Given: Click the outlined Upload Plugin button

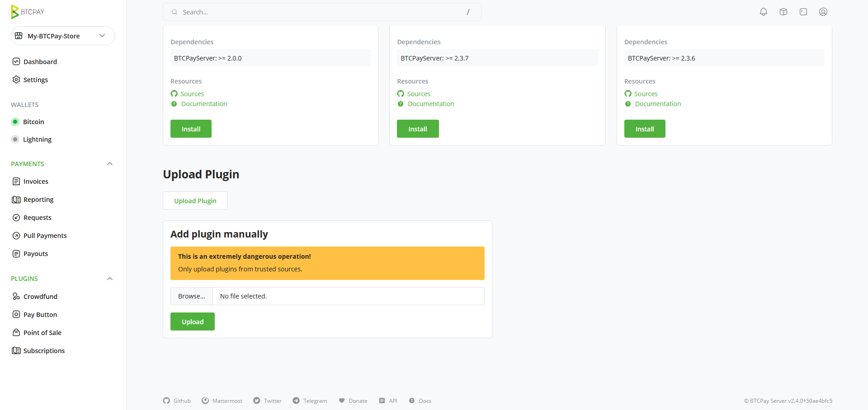Looking at the screenshot, I should [195, 200].
